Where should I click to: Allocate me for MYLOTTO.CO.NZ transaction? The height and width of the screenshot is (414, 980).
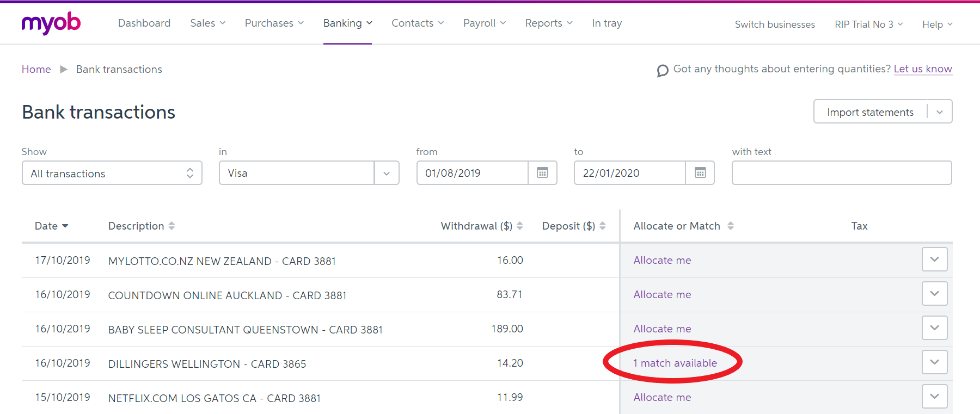[x=662, y=260]
